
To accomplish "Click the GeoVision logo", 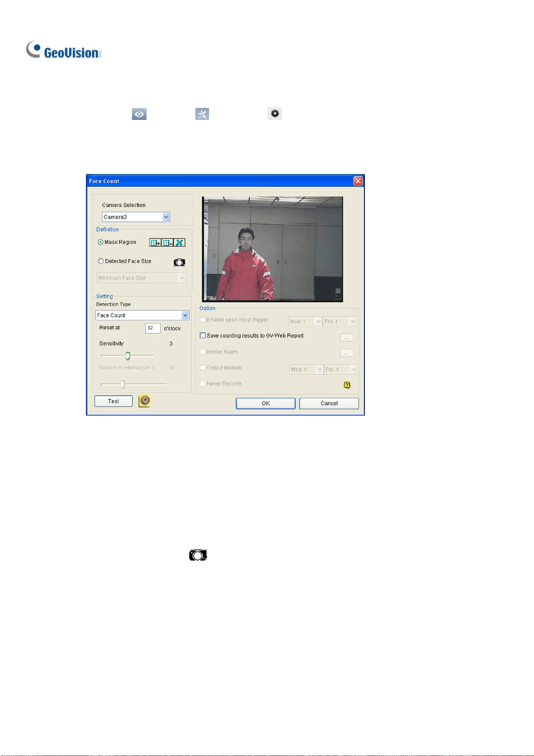I will coord(64,50).
